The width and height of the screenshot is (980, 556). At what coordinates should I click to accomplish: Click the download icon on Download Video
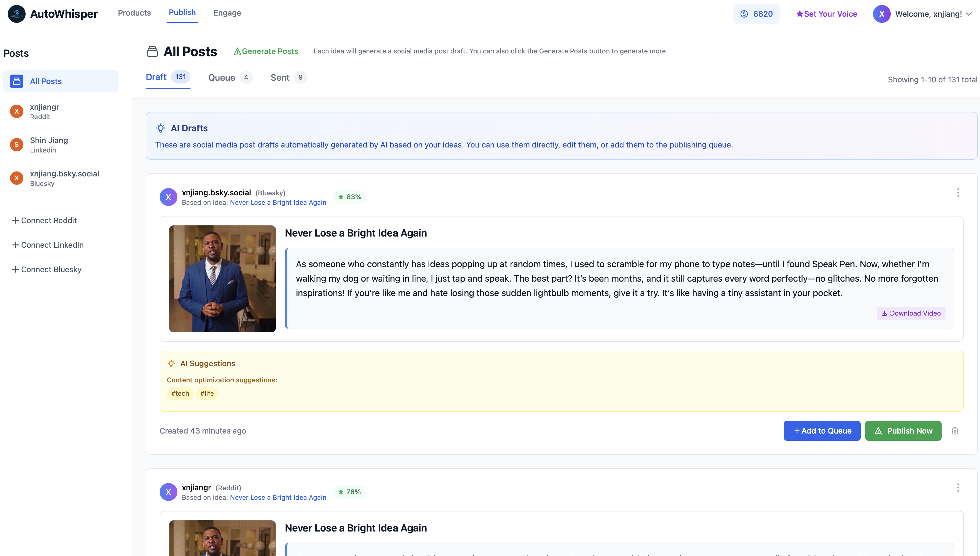[884, 313]
